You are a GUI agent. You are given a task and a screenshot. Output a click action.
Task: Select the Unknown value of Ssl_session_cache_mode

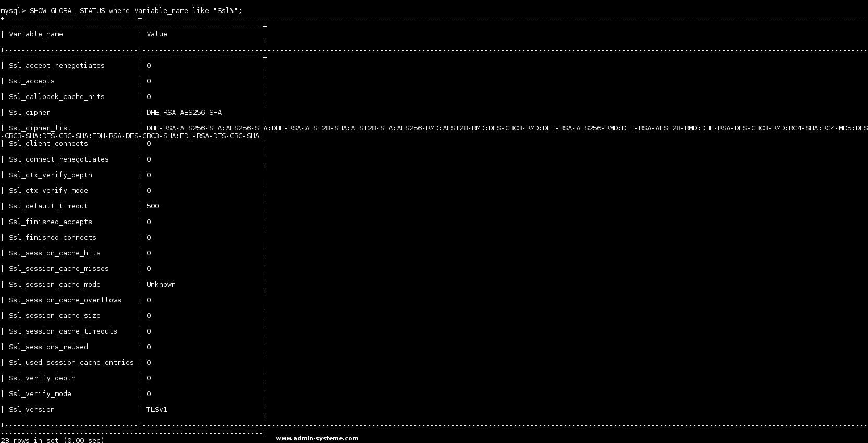161,284
